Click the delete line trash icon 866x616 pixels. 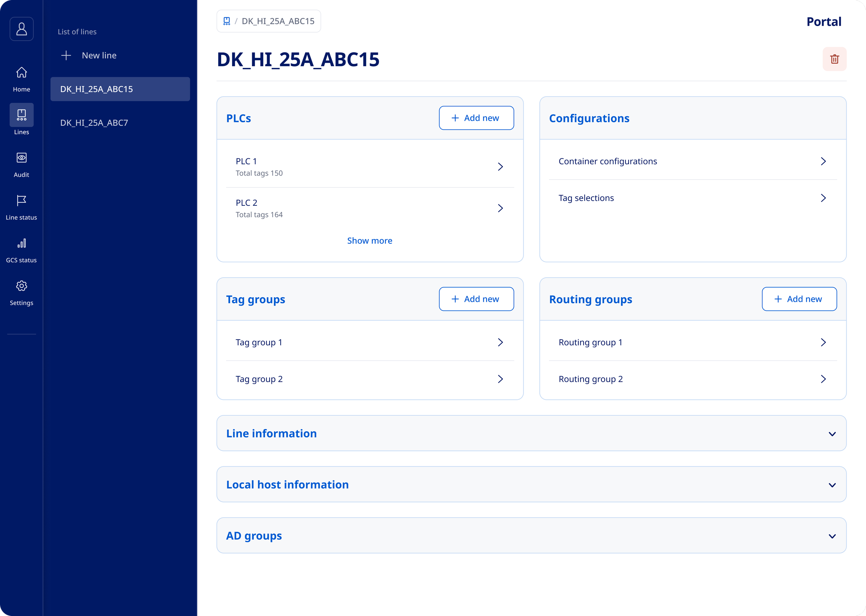pyautogui.click(x=834, y=59)
